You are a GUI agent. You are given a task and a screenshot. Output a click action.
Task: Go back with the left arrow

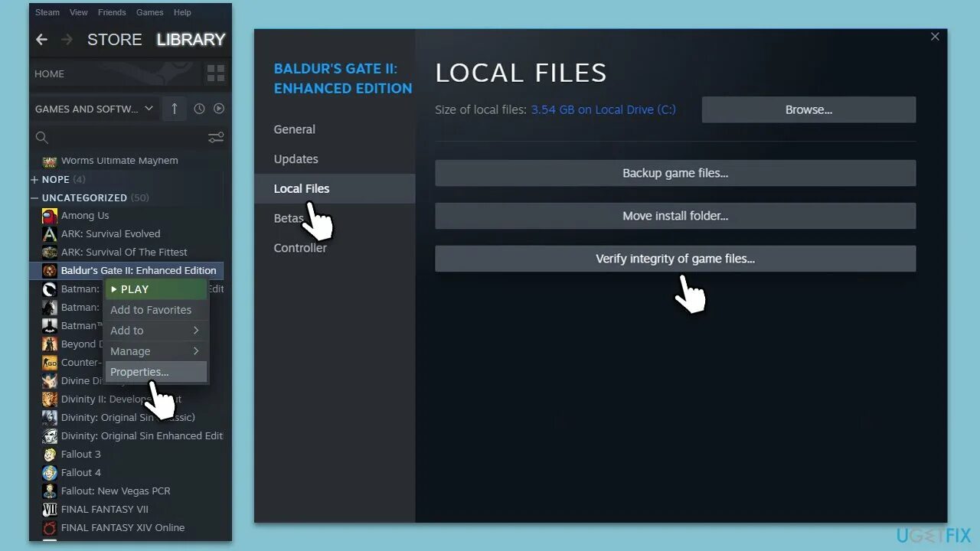pyautogui.click(x=41, y=40)
